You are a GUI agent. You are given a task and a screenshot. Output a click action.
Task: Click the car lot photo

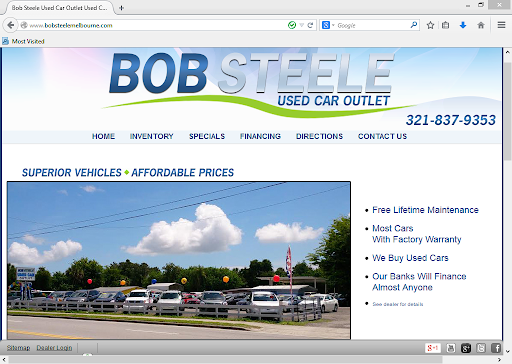(x=179, y=260)
